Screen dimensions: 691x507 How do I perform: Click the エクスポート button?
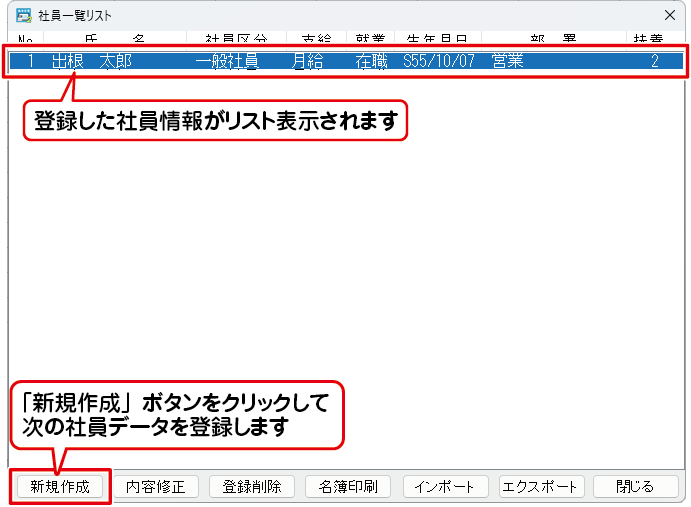541,486
